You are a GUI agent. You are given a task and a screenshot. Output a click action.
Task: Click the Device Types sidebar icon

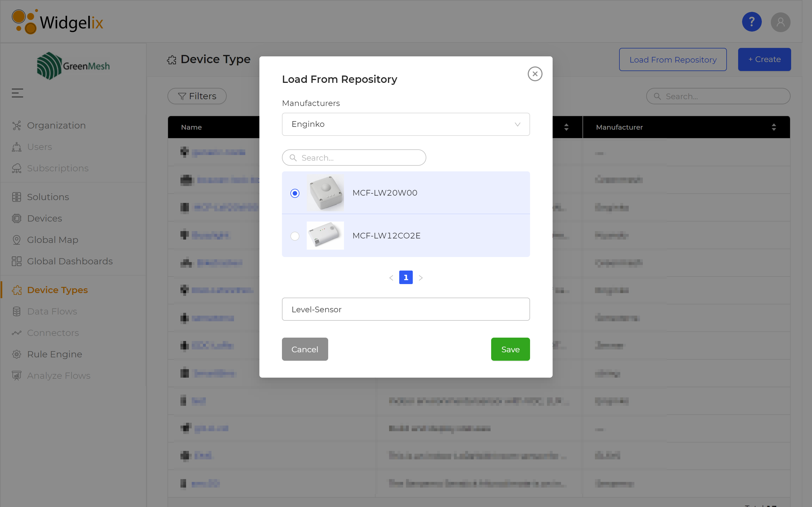click(16, 290)
